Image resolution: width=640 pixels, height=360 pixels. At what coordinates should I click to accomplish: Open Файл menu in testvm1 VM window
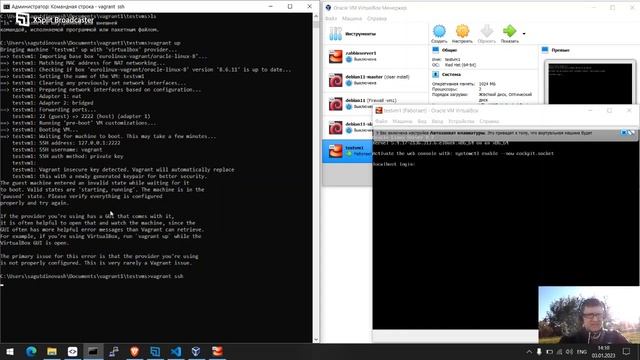[x=381, y=121]
